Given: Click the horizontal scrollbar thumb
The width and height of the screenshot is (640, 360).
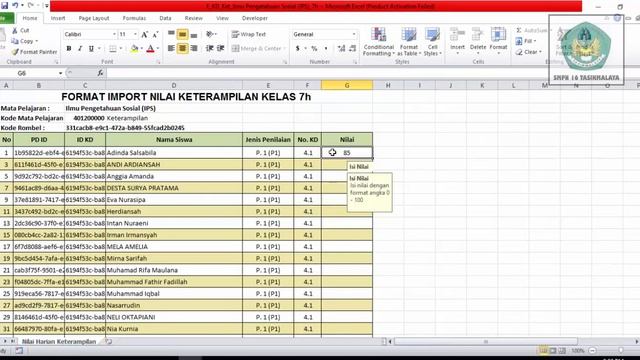Looking at the screenshot, I should pos(486,341).
